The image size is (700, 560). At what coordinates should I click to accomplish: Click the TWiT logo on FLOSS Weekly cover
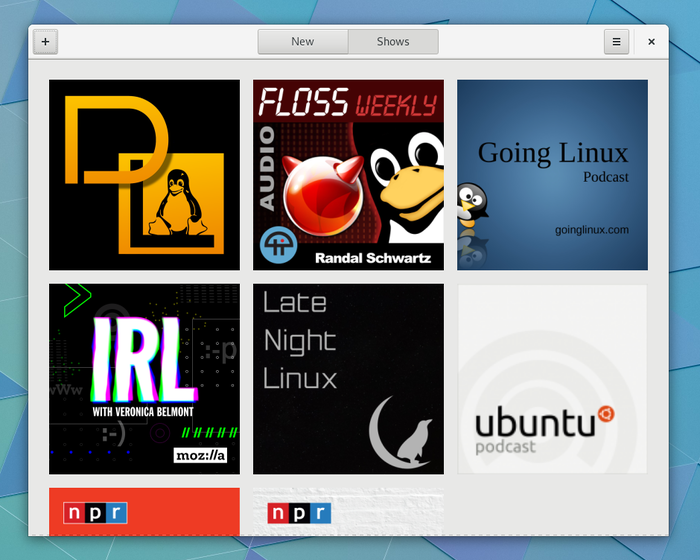[279, 245]
